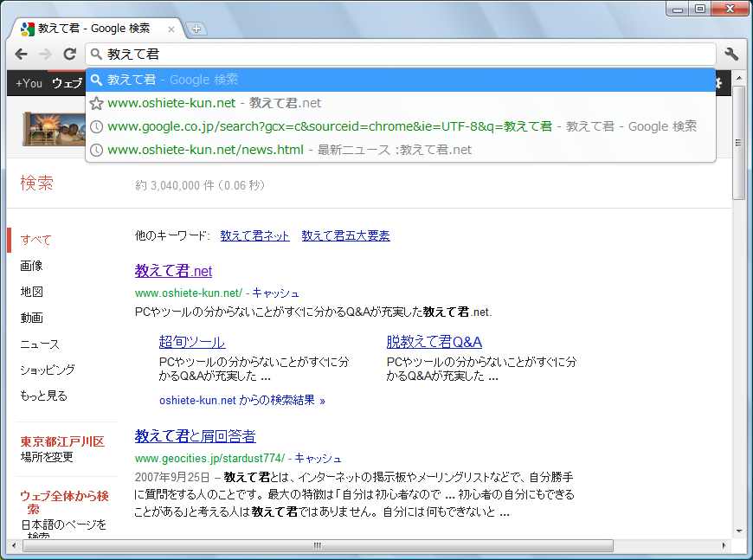Click the related keyword 教えて君ネット

(254, 235)
